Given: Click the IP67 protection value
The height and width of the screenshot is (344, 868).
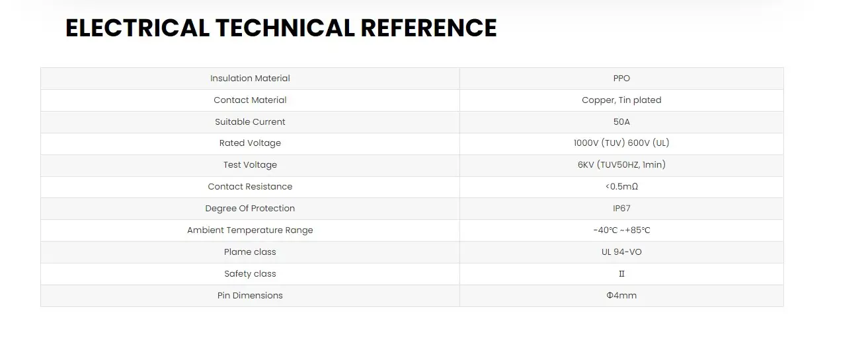Looking at the screenshot, I should click(621, 209).
